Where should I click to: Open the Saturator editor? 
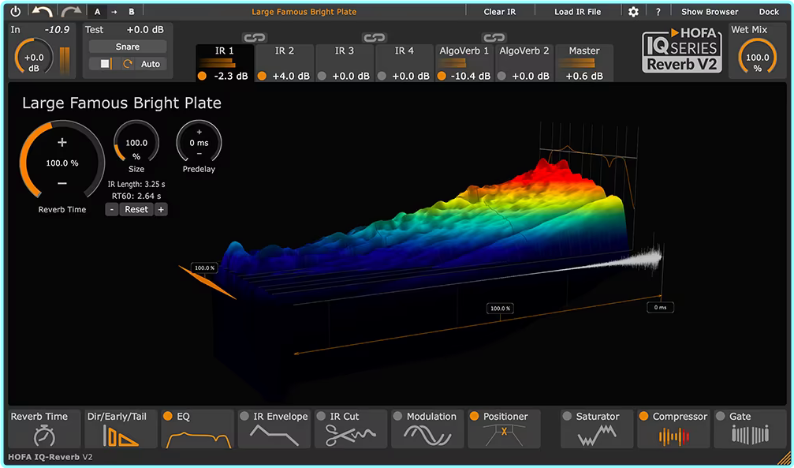[597, 430]
